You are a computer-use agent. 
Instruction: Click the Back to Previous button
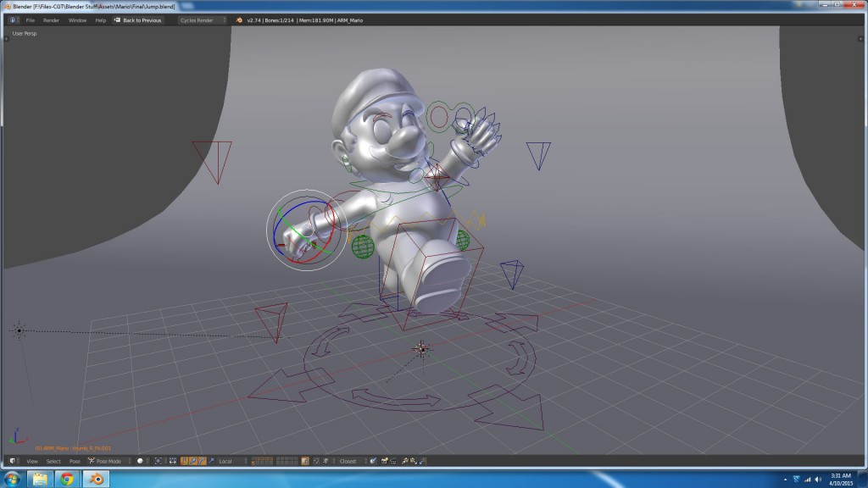(141, 19)
